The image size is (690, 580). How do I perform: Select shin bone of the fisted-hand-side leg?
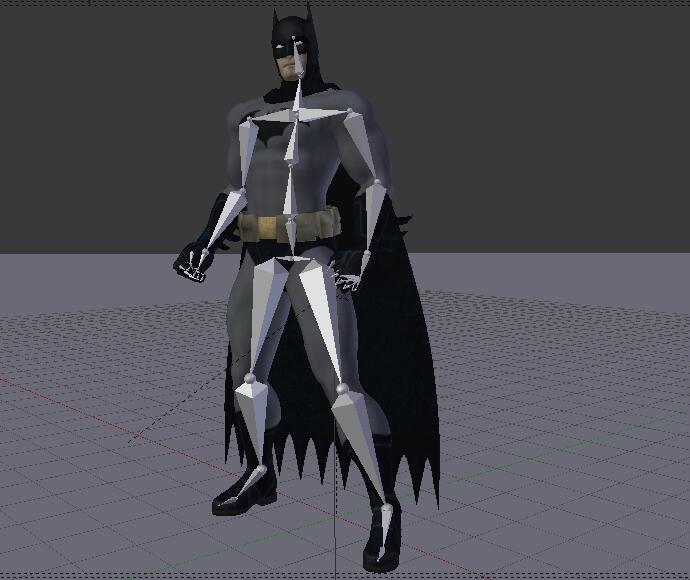[x=254, y=422]
